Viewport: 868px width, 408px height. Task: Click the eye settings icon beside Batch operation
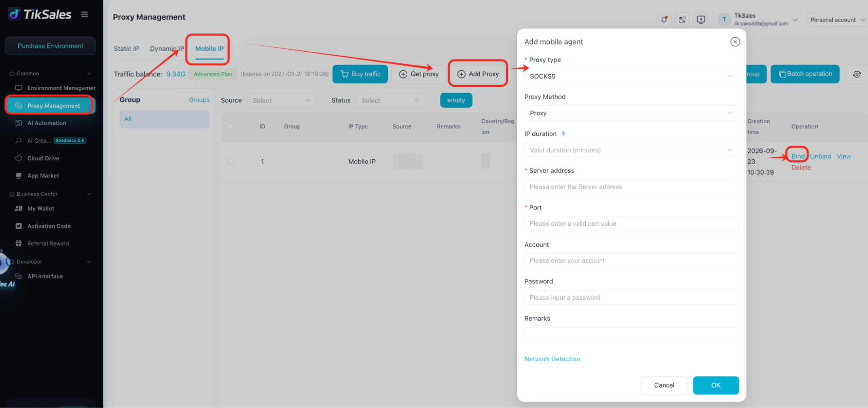click(857, 74)
